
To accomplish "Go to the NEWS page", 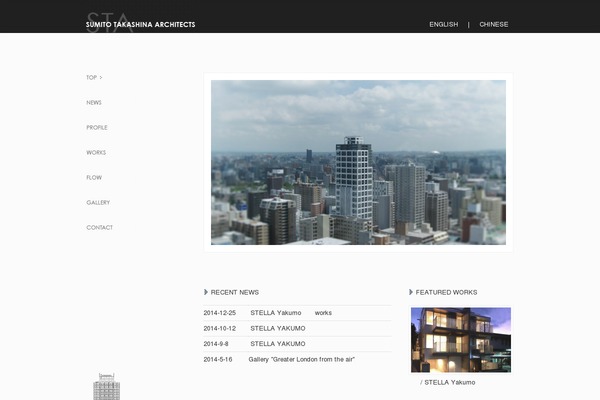I will (94, 103).
